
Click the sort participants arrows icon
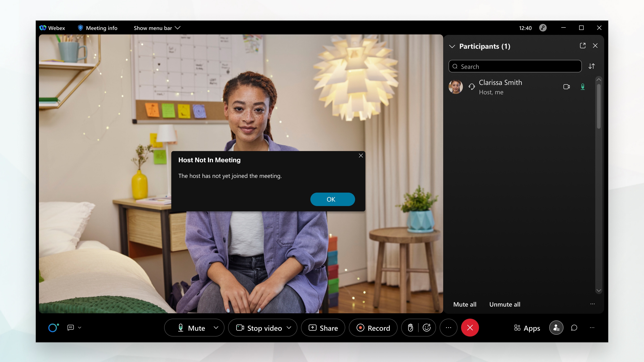point(591,66)
